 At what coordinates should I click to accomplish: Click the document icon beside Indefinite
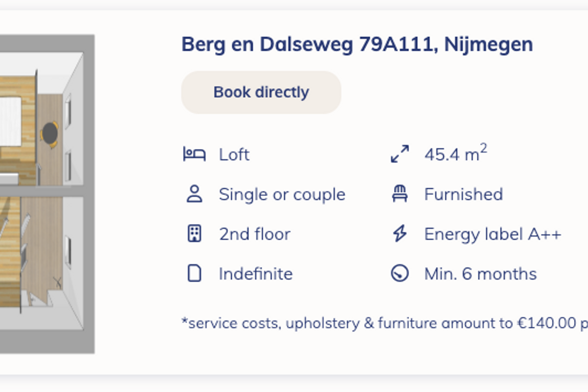point(195,273)
